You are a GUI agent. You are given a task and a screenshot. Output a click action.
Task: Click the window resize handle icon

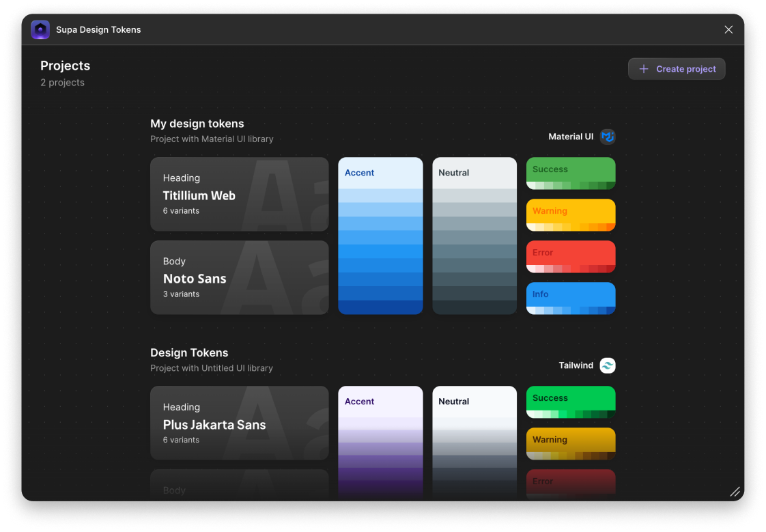[735, 492]
